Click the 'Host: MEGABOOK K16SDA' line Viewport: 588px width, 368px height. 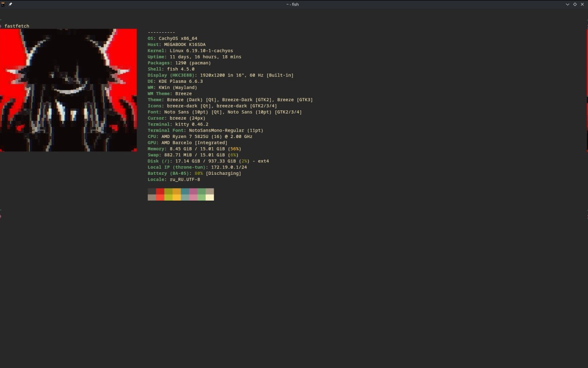[176, 45]
